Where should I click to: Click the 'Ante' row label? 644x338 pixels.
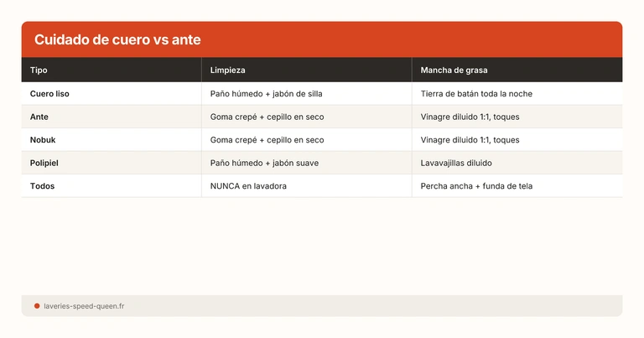[x=39, y=117]
